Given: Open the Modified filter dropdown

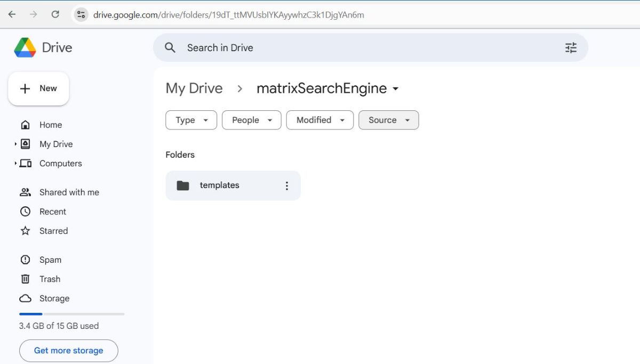Looking at the screenshot, I should coord(319,120).
